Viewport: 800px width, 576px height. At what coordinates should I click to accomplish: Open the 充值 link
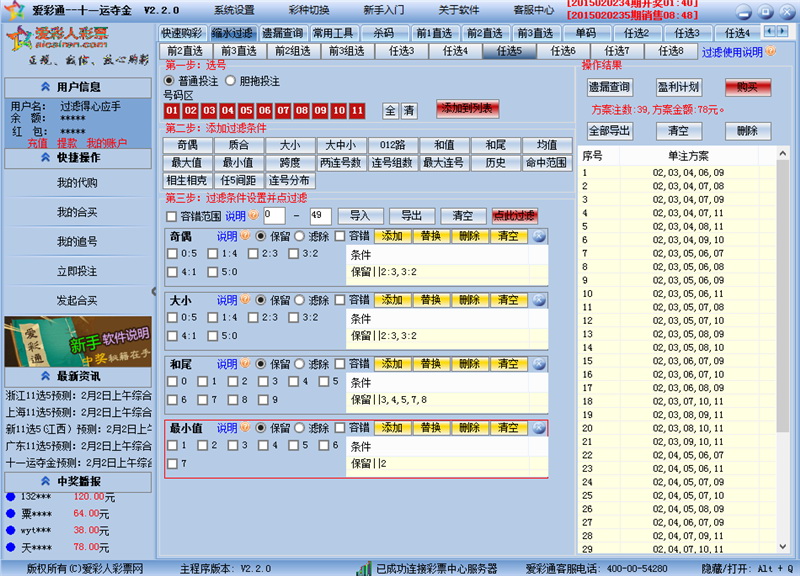(37, 143)
